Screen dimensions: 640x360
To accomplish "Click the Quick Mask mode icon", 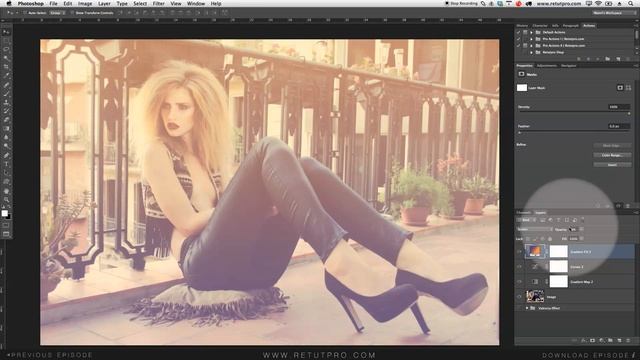I will coord(6,225).
